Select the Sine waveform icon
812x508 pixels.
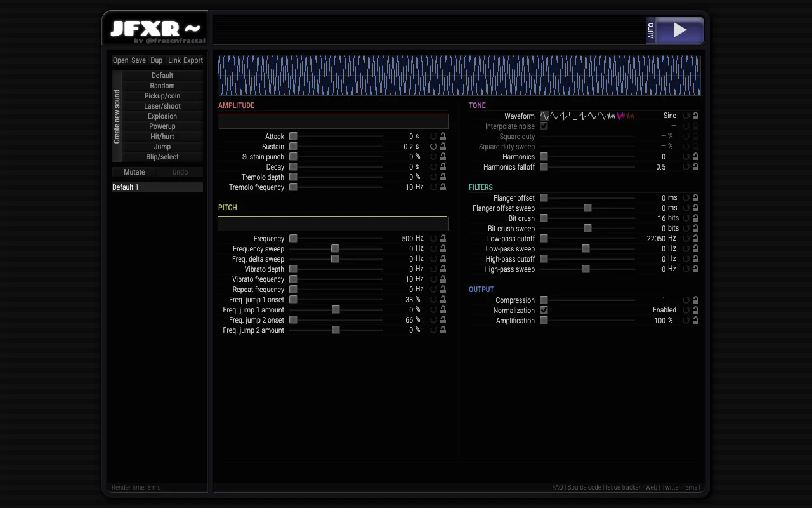pyautogui.click(x=544, y=116)
